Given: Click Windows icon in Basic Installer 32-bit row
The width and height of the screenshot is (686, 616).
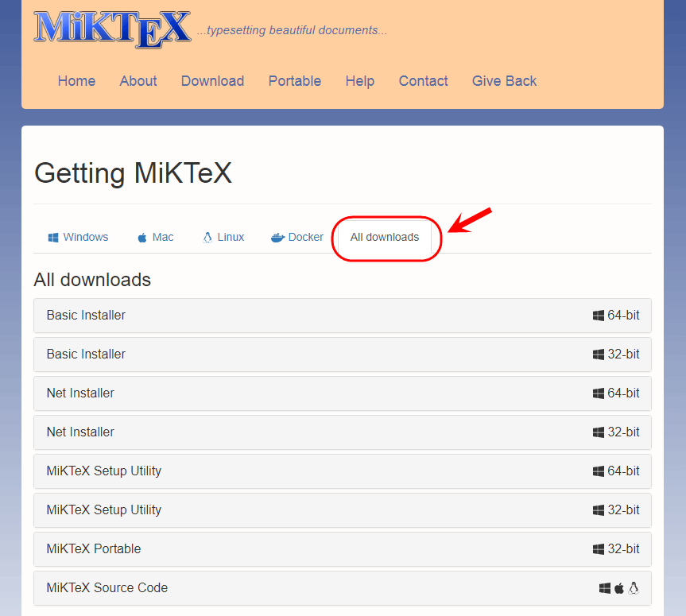Looking at the screenshot, I should (x=598, y=354).
